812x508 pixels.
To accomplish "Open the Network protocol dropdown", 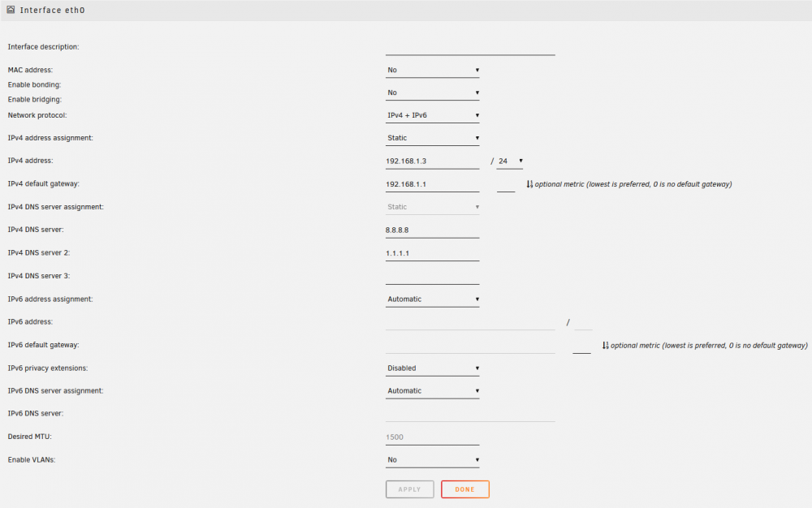I will [432, 115].
